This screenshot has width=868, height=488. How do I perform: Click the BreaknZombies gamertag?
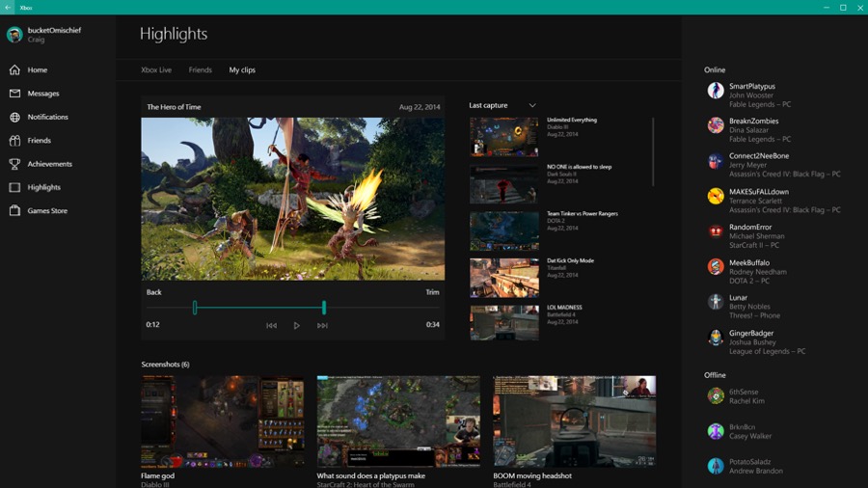click(x=753, y=122)
